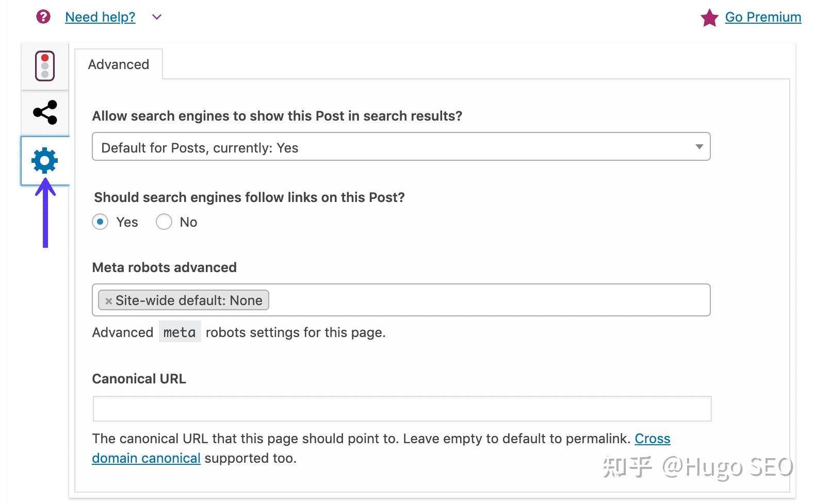The image size is (814, 504).
Task: Remove the Site-wide default: None tag
Action: pyautogui.click(x=108, y=300)
